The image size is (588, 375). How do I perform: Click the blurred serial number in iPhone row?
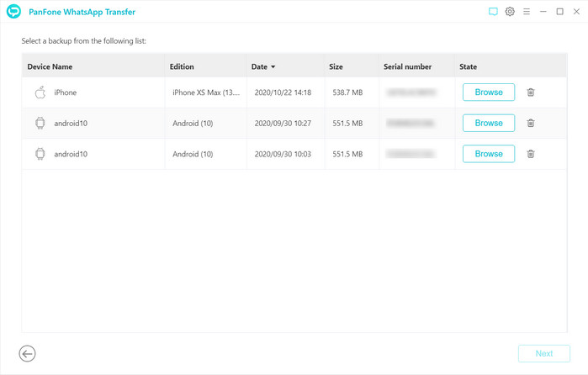point(411,92)
